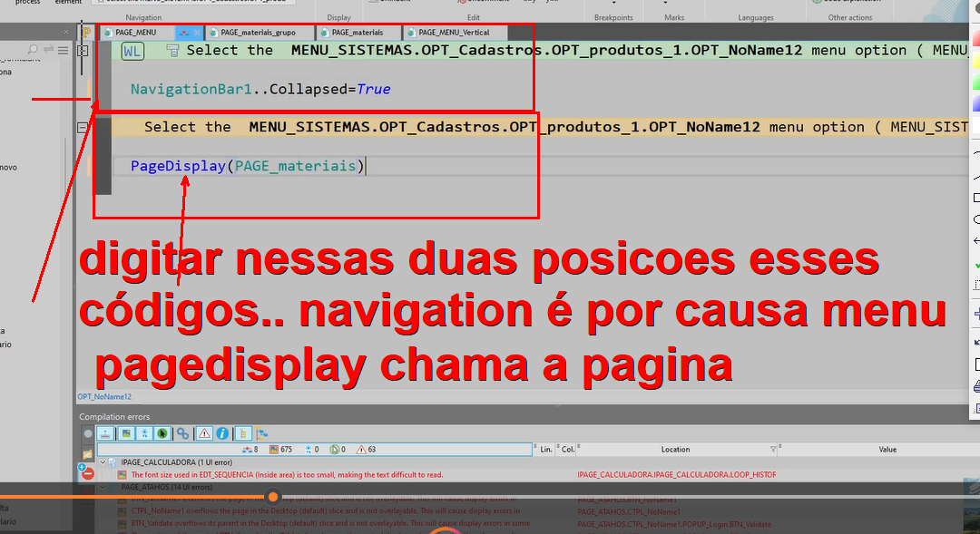Click the video progress slider handle
The image size is (980, 534).
click(x=272, y=497)
